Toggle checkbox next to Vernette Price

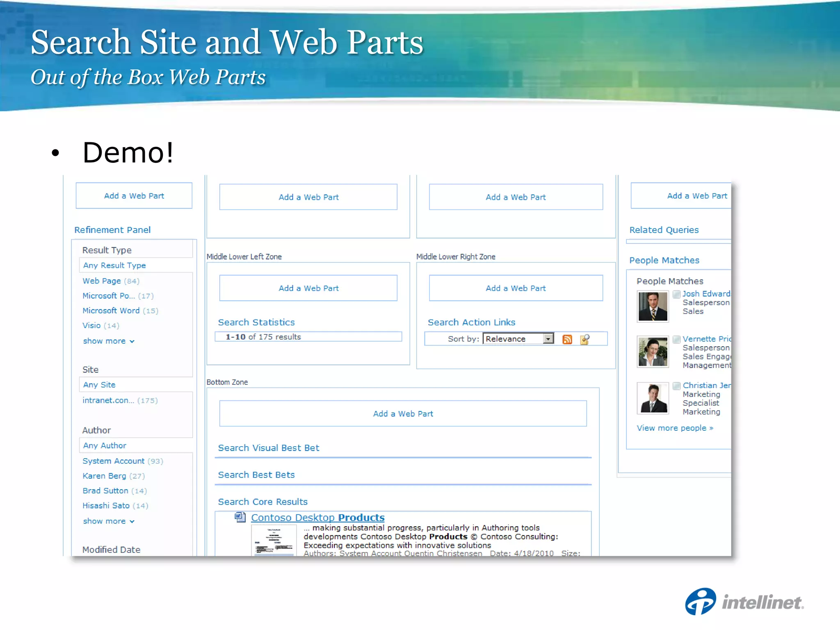677,339
